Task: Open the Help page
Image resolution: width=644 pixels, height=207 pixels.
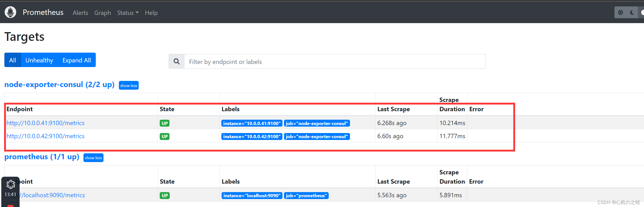Action: point(151,13)
